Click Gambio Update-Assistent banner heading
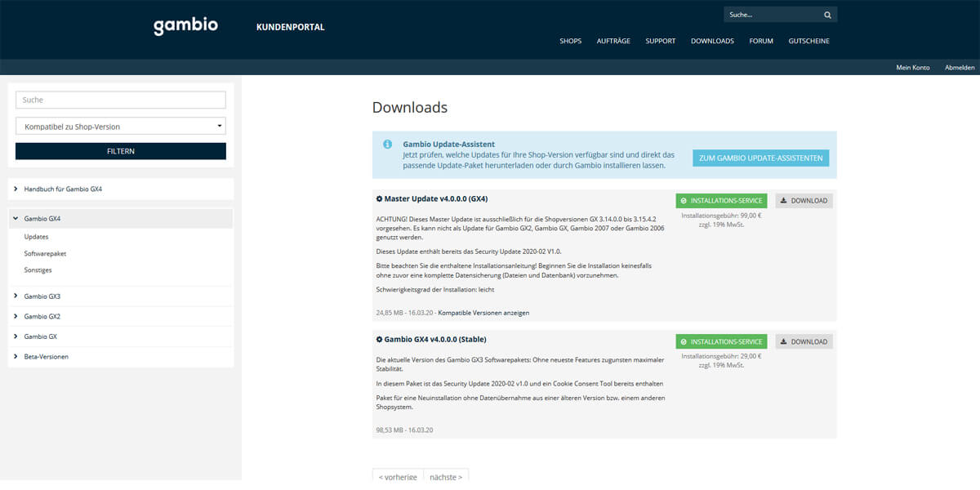 click(x=448, y=144)
